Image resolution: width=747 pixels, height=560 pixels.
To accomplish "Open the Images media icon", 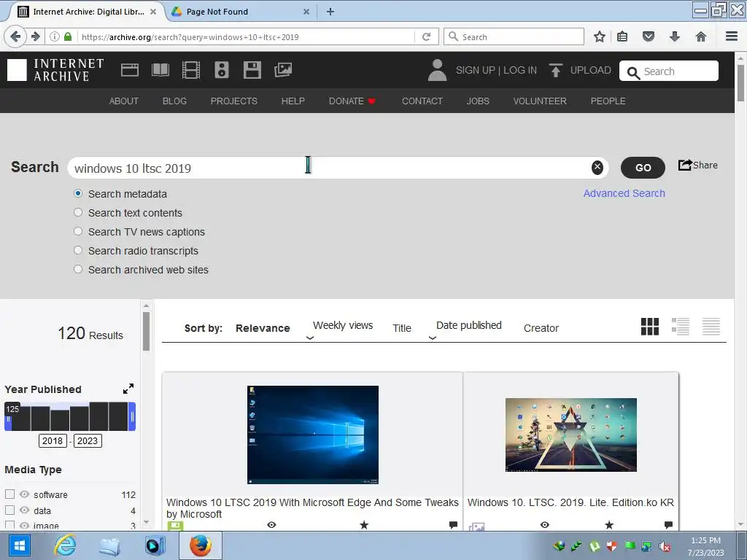I will click(x=283, y=70).
